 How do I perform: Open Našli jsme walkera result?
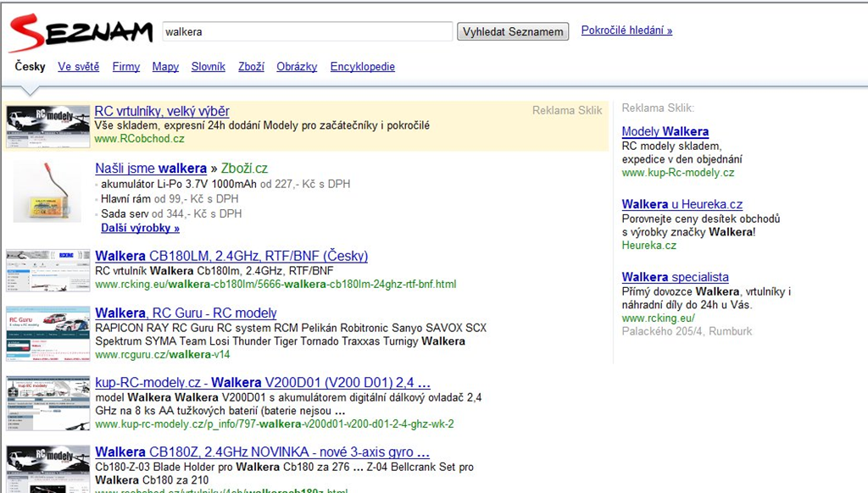tap(151, 169)
